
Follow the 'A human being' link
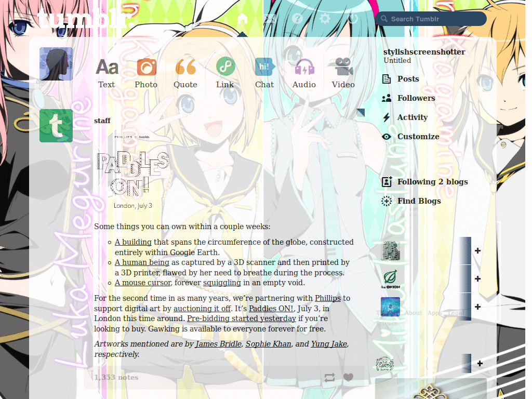142,262
